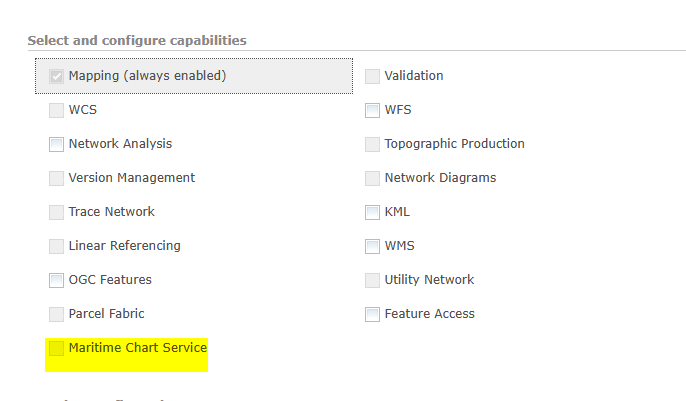Tick the WMS checkbox
Screen dimensions: 686x401
point(372,246)
